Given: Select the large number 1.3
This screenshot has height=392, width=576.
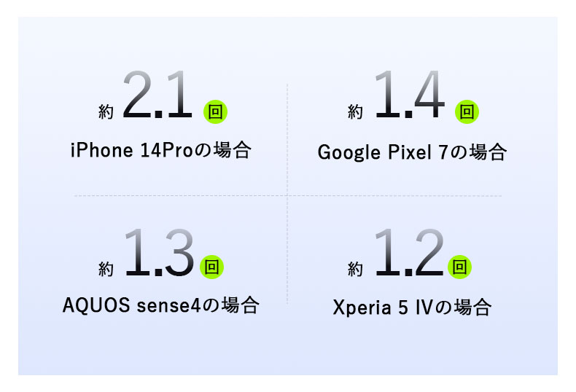Looking at the screenshot, I should tap(159, 252).
